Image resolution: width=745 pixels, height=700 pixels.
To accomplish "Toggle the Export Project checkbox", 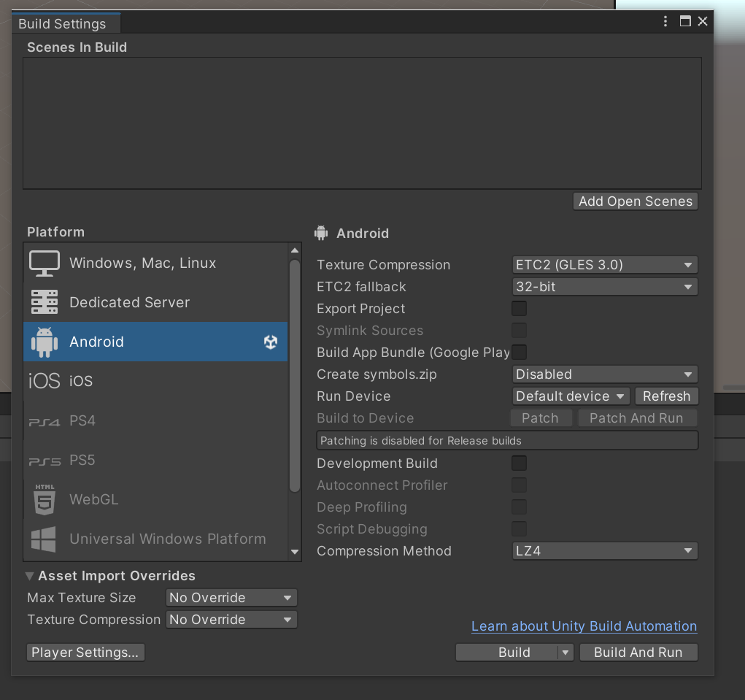I will click(x=519, y=309).
